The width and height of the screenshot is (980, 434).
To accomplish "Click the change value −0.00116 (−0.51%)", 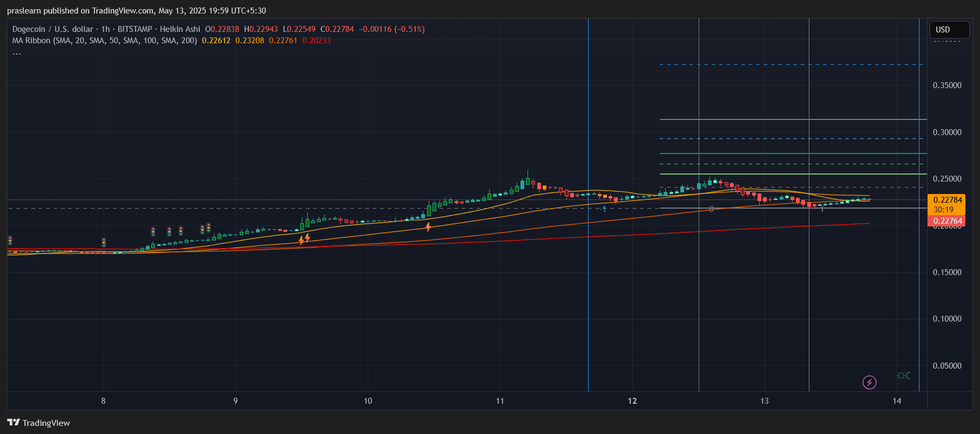I will click(x=391, y=29).
